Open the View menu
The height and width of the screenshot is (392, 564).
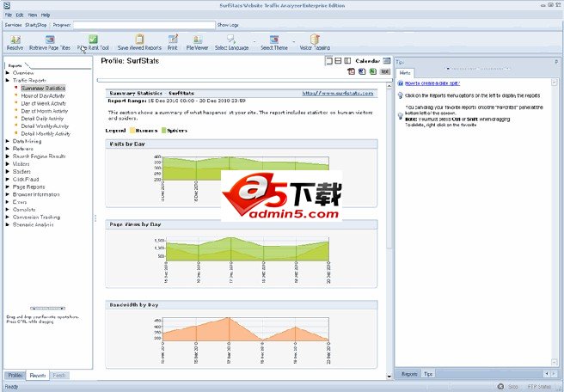tap(33, 15)
